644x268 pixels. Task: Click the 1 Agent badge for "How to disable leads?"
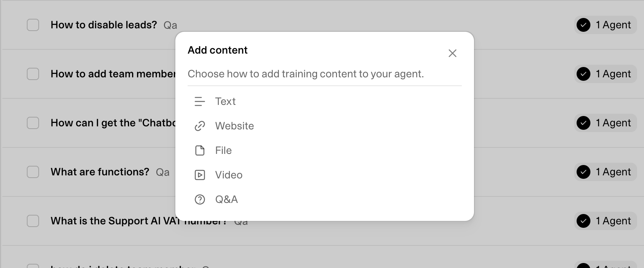pyautogui.click(x=605, y=25)
